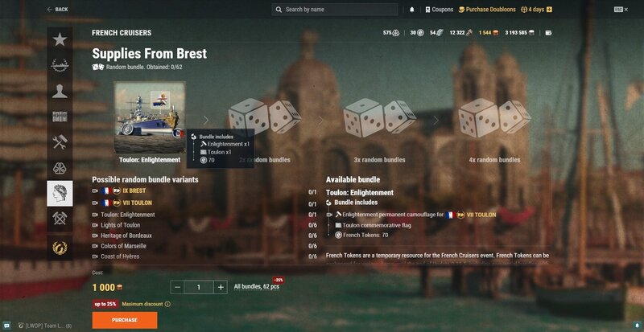The height and width of the screenshot is (332, 644).
Task: Preview IX Brest with camera icon
Action: coord(95,191)
